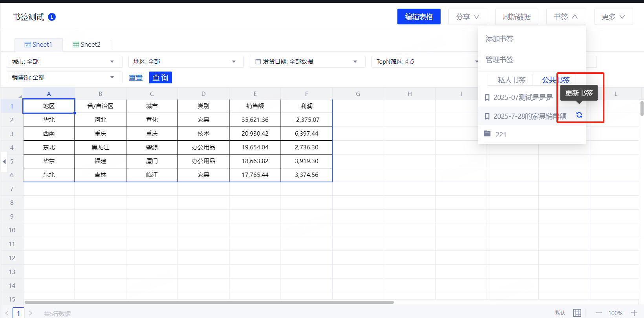This screenshot has width=644, height=318.
Task: Select the 2025-07测试是是是 bookmark
Action: [523, 97]
